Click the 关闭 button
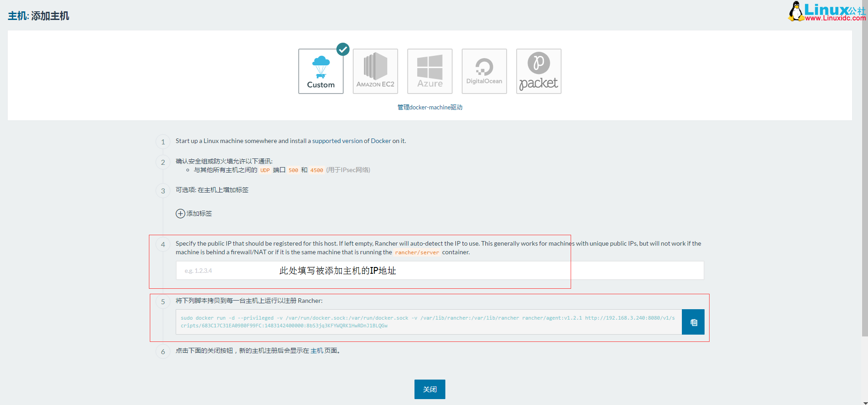This screenshot has height=405, width=868. (429, 389)
